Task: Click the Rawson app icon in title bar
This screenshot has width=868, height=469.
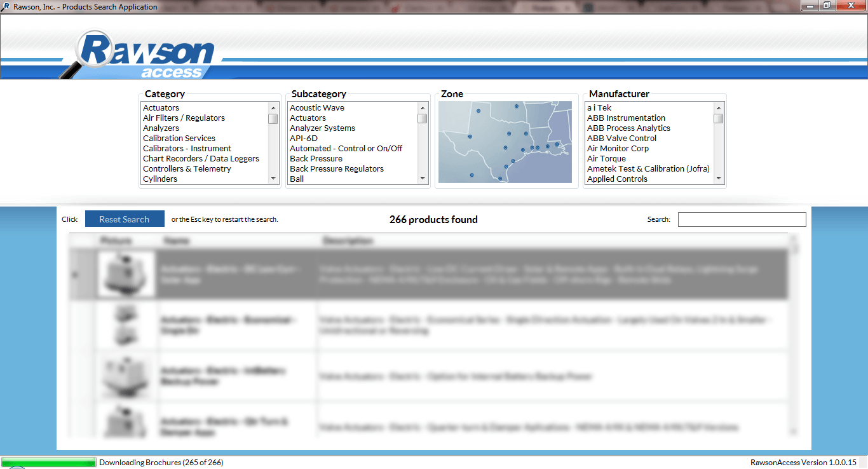Action: (6, 7)
